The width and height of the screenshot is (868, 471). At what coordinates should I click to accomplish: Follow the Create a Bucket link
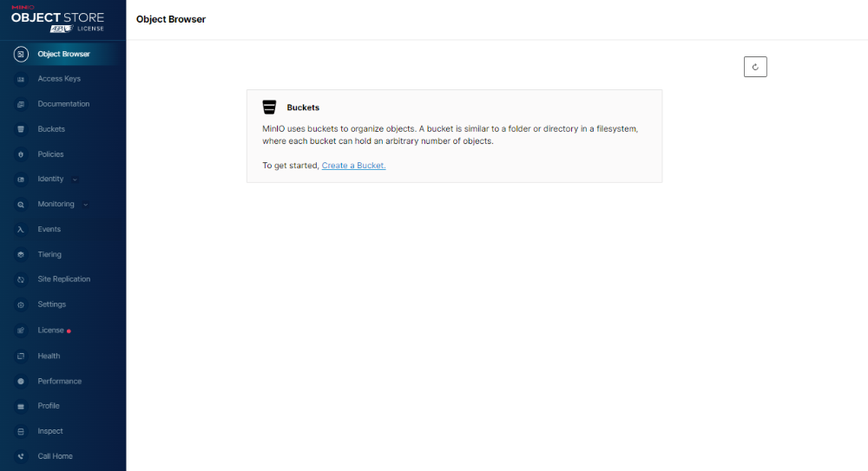point(353,166)
